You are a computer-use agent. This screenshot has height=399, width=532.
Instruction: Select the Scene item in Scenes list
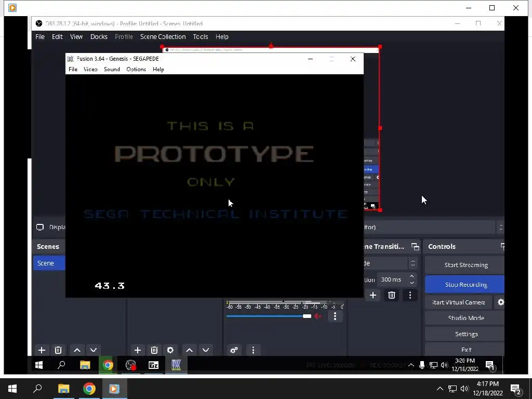tap(49, 263)
